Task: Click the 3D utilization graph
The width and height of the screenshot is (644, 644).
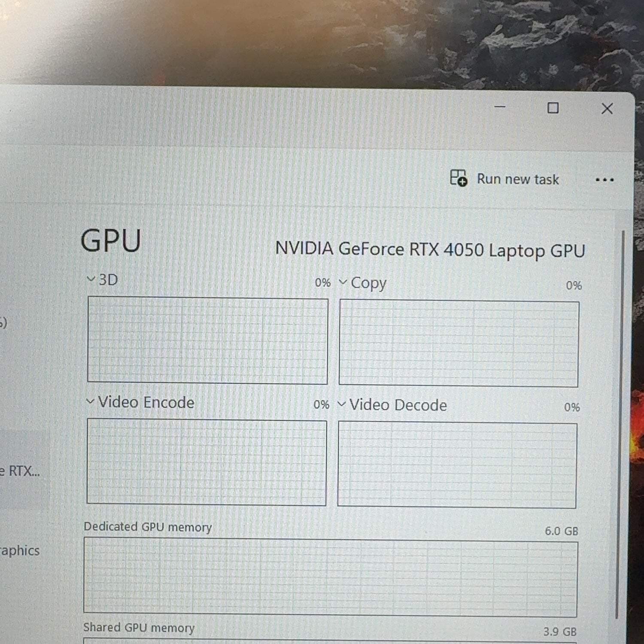Action: pyautogui.click(x=208, y=340)
